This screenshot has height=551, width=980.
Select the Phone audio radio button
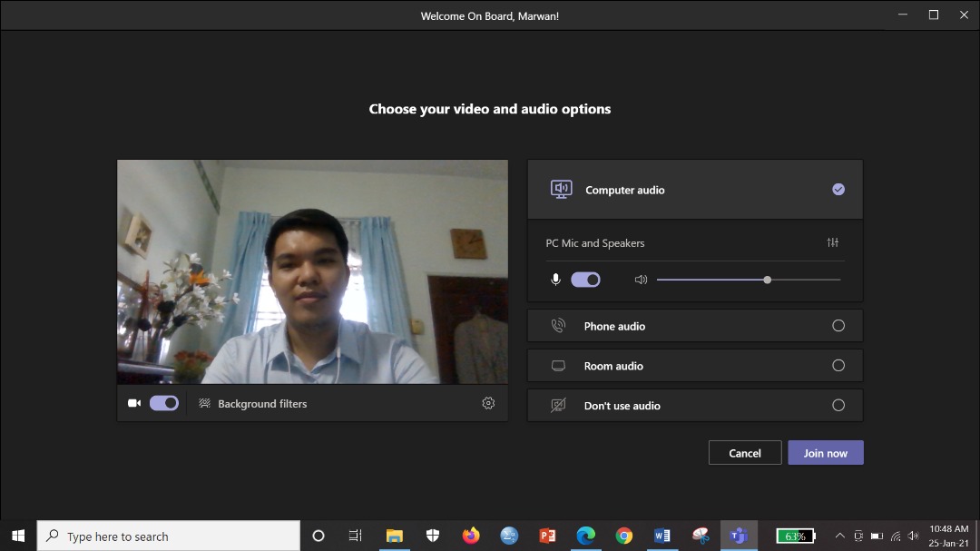(838, 325)
